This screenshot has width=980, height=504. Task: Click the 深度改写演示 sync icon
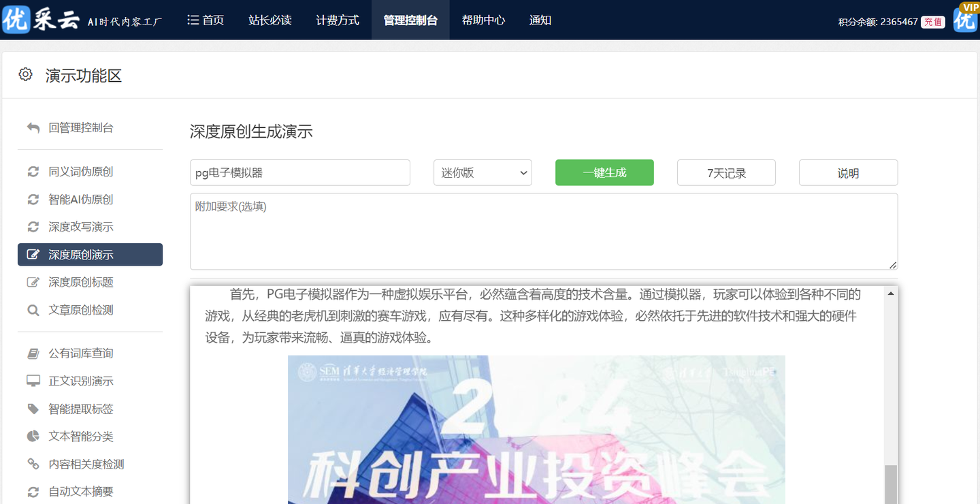33,226
